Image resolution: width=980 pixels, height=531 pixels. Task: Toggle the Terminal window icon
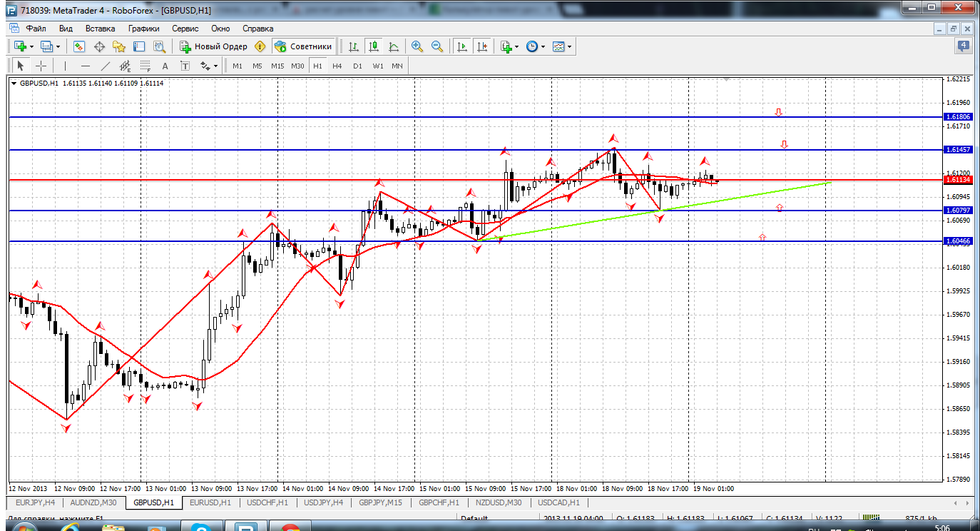pos(139,46)
